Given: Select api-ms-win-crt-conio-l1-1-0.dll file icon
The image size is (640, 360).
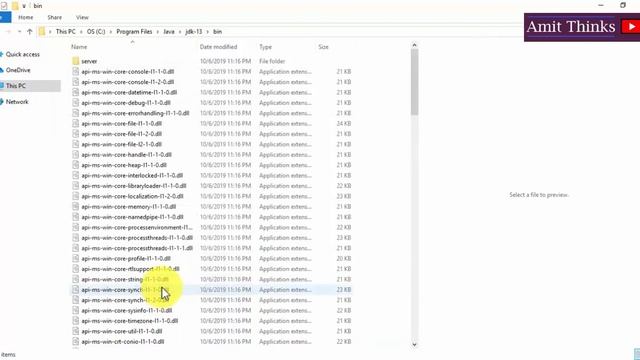Looking at the screenshot, I should (x=76, y=342).
